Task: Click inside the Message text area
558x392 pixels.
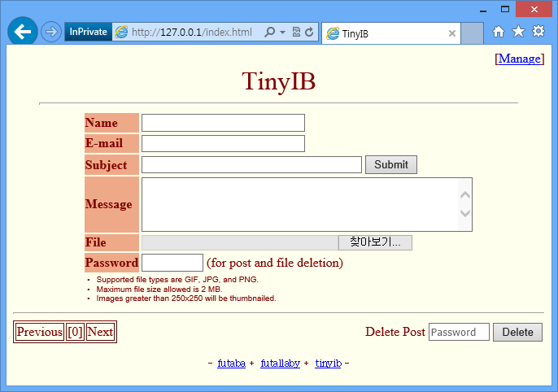Action: (299, 204)
